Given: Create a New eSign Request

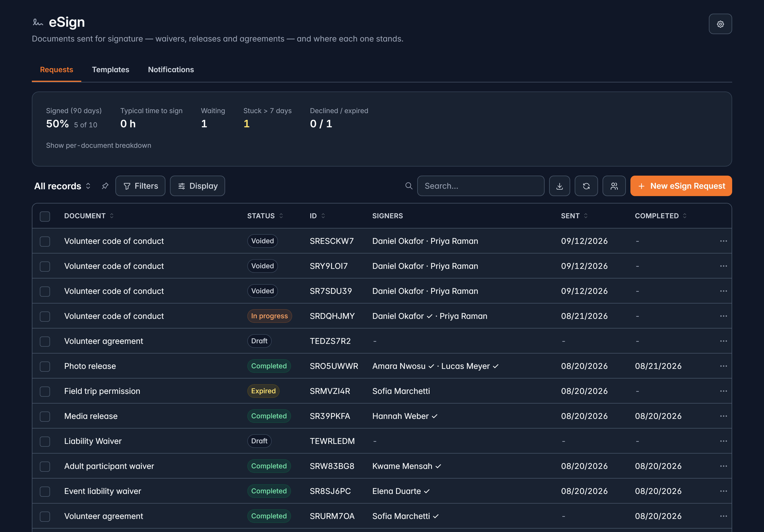Looking at the screenshot, I should tap(681, 186).
